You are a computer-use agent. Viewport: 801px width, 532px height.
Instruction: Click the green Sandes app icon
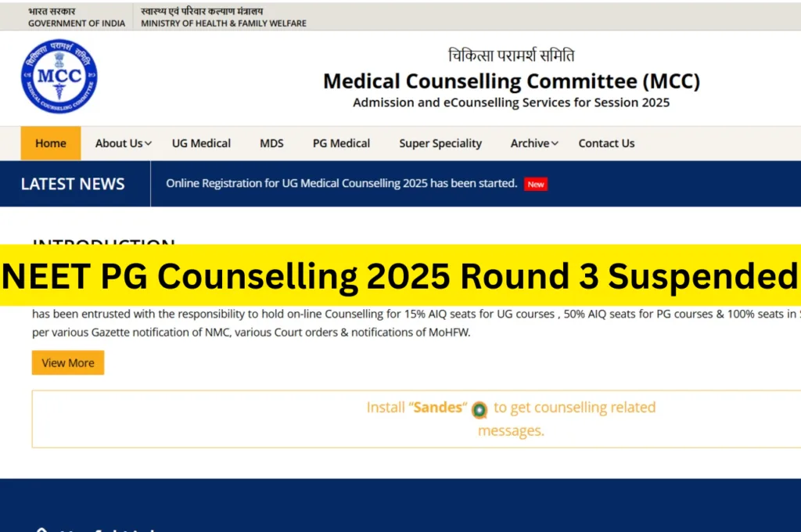pos(479,409)
